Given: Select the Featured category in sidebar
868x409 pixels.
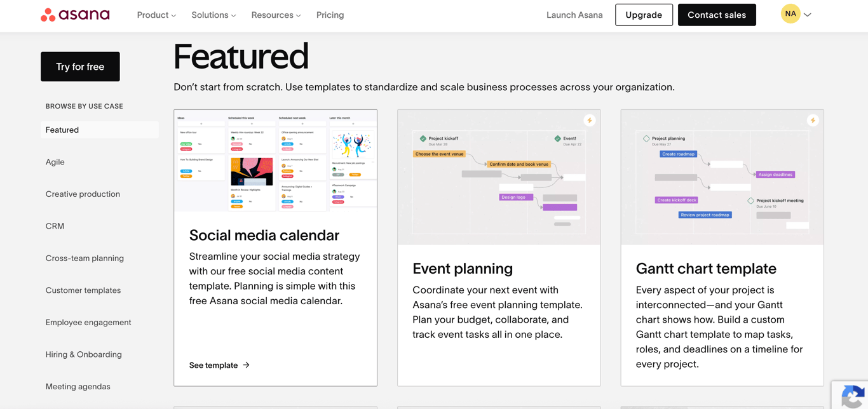Looking at the screenshot, I should click(x=62, y=130).
